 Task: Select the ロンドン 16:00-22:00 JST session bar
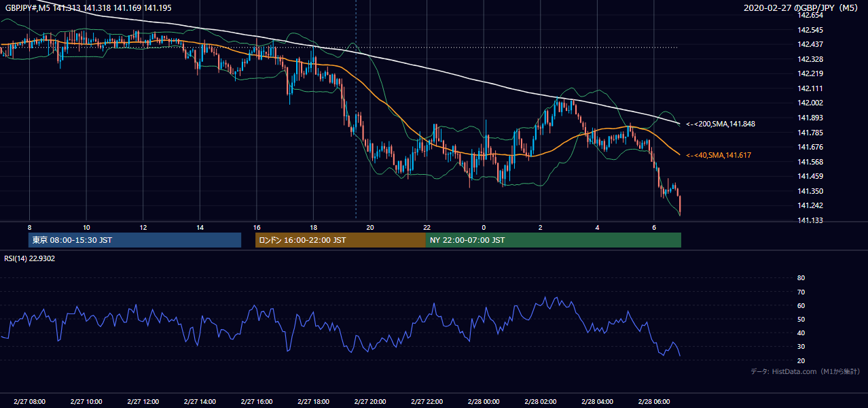340,240
